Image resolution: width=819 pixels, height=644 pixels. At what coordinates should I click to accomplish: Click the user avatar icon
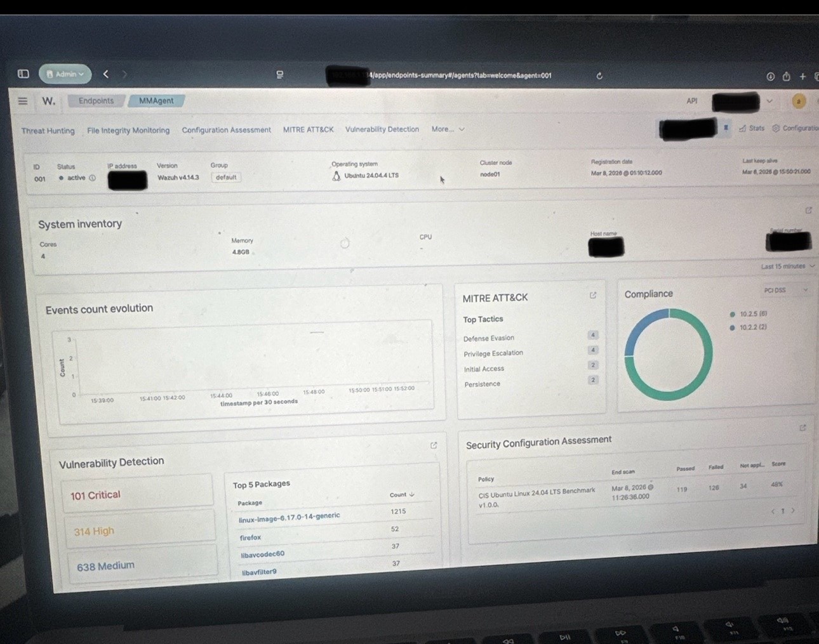[x=798, y=101]
